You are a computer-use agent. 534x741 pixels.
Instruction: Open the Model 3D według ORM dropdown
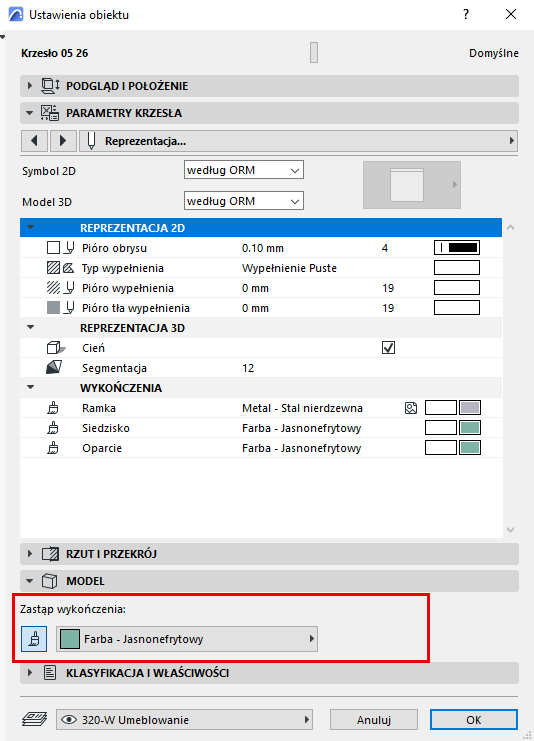[x=243, y=201]
